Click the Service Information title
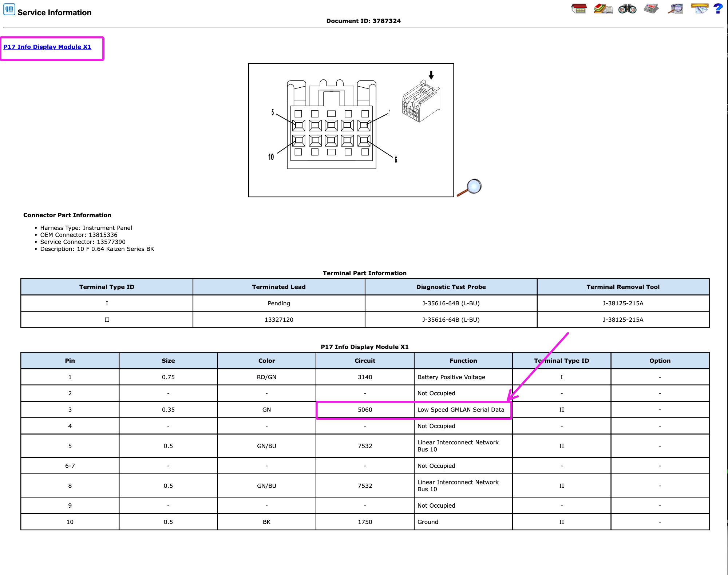Image resolution: width=728 pixels, height=575 pixels. coord(55,13)
